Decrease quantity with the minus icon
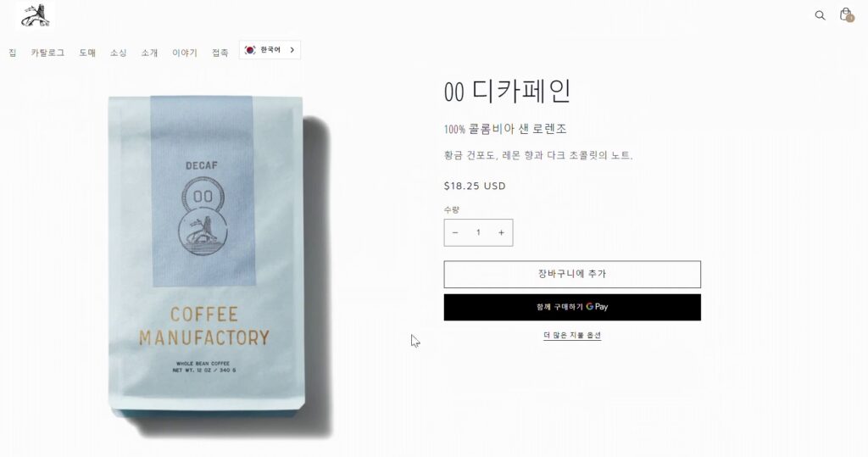This screenshot has height=457, width=868. 455,232
